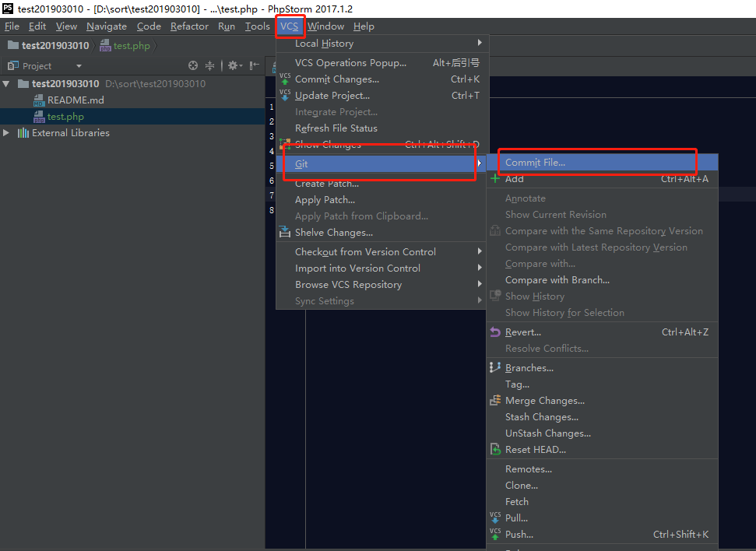
Task: Choose Stash Changes...
Action: click(x=602, y=417)
